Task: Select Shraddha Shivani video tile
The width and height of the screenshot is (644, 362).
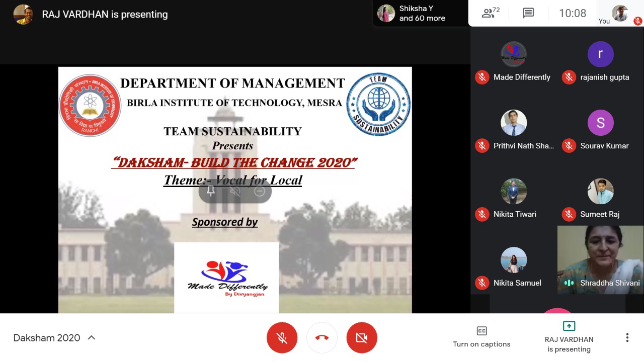Action: click(x=600, y=259)
